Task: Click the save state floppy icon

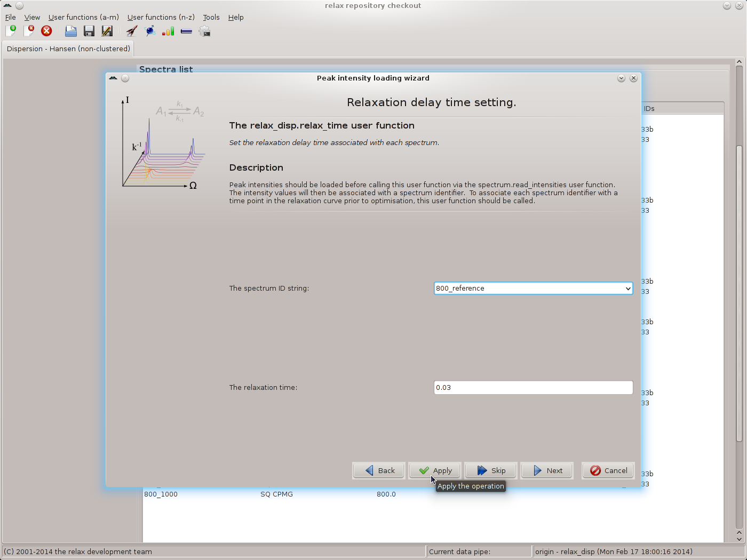Action: click(89, 31)
